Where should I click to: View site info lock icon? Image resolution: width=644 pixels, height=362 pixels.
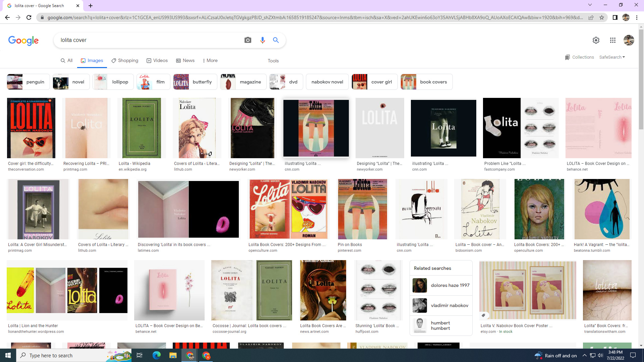pos(42,17)
